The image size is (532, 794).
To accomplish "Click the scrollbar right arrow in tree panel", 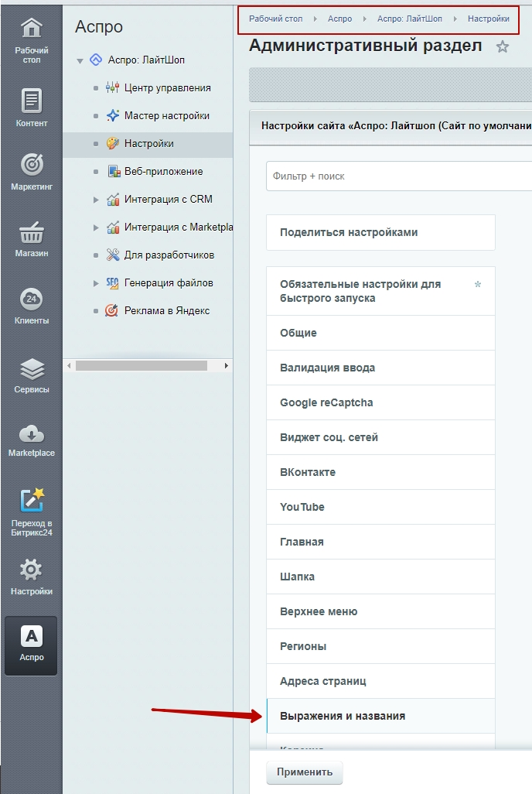I will coord(227,365).
